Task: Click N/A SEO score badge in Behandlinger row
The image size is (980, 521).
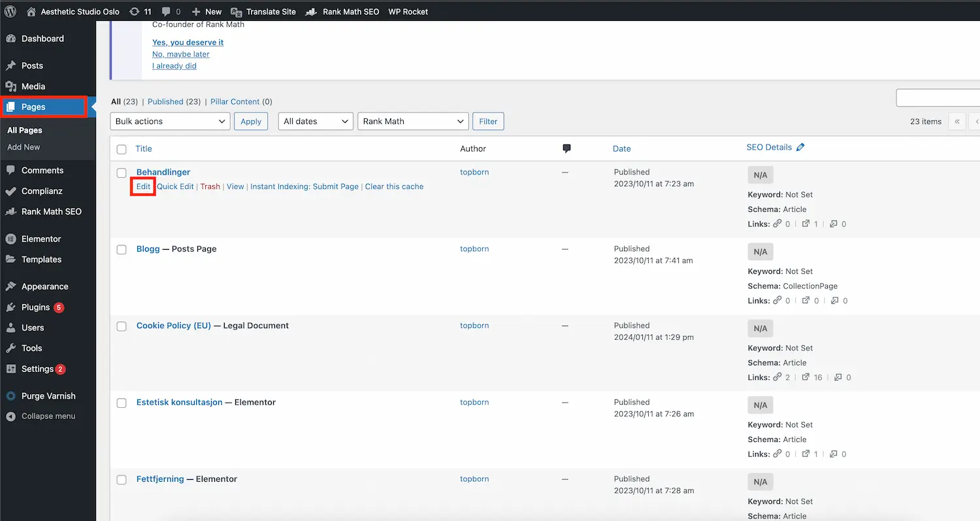Action: tap(760, 175)
